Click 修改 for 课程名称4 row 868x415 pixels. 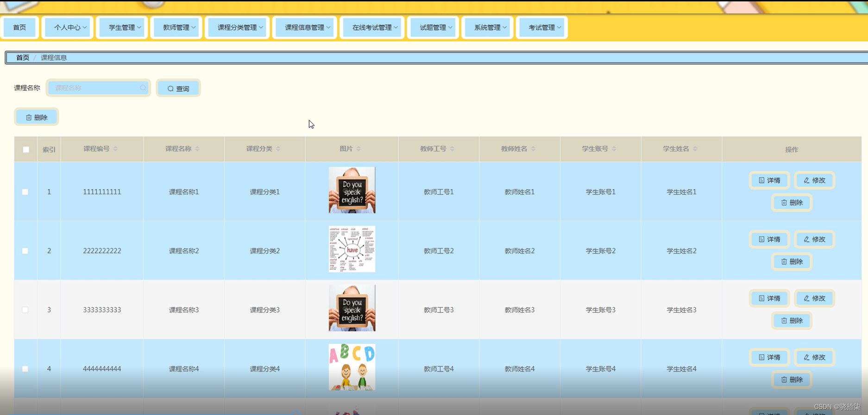(x=814, y=357)
